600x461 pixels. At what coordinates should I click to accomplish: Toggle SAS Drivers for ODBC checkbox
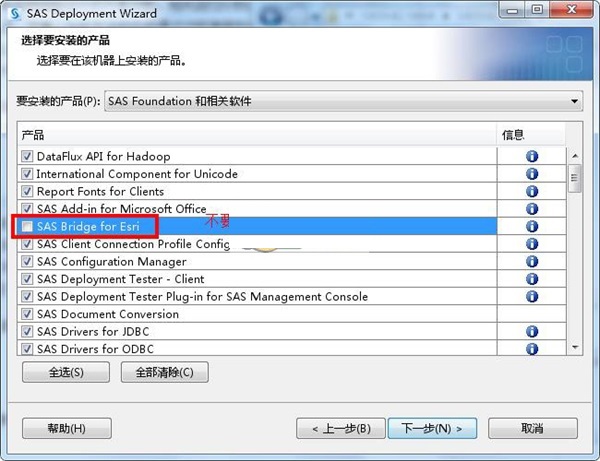(27, 349)
